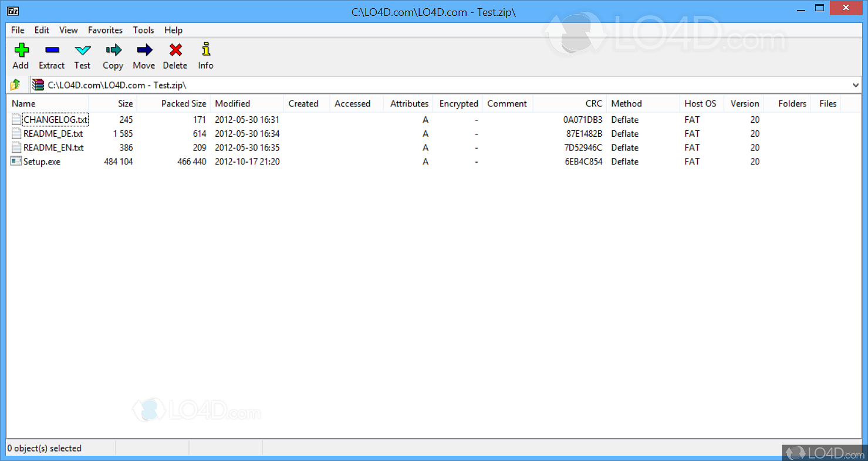Sort by CRC column header
Viewport: 868px width, 461px height.
pyautogui.click(x=593, y=103)
